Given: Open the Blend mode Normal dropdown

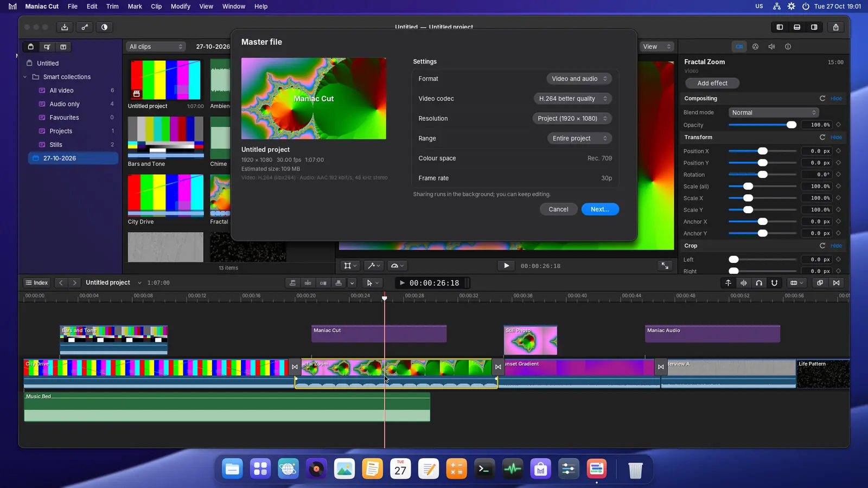Looking at the screenshot, I should 774,113.
